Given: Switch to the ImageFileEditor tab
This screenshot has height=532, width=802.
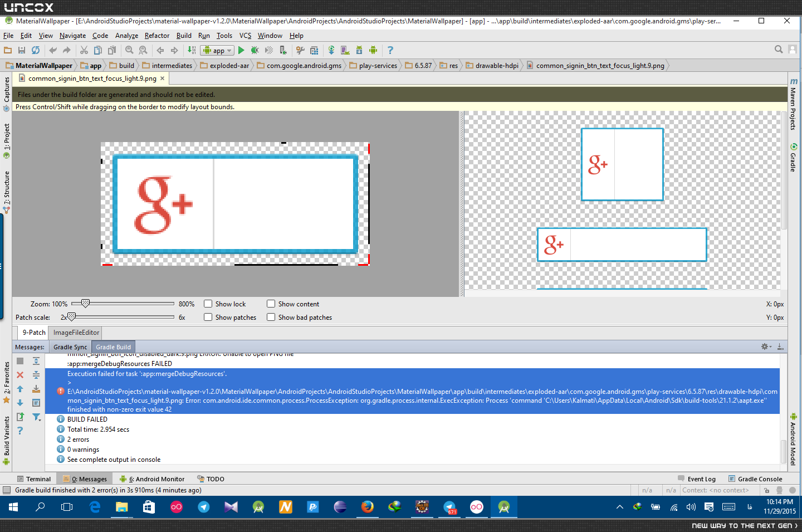Looking at the screenshot, I should tap(76, 333).
